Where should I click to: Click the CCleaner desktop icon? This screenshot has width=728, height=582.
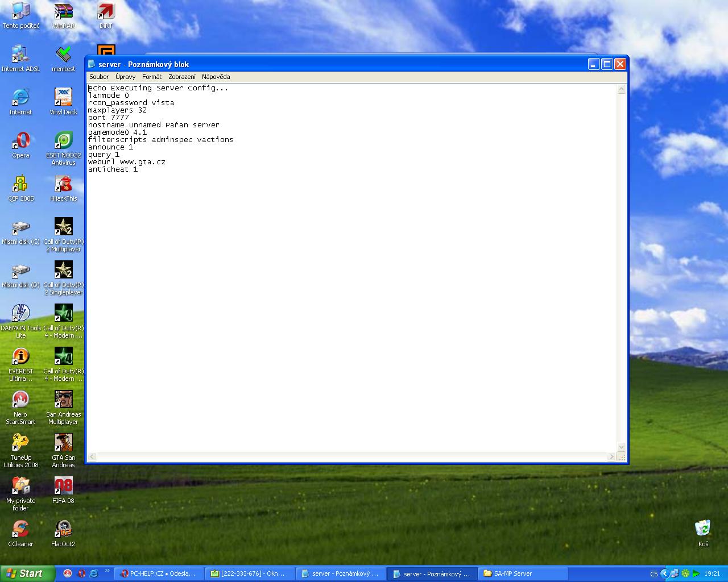tap(20, 534)
